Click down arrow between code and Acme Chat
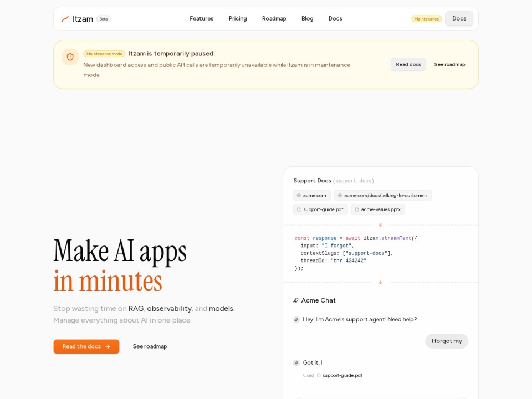Image resolution: width=532 pixels, height=399 pixels. [x=381, y=282]
